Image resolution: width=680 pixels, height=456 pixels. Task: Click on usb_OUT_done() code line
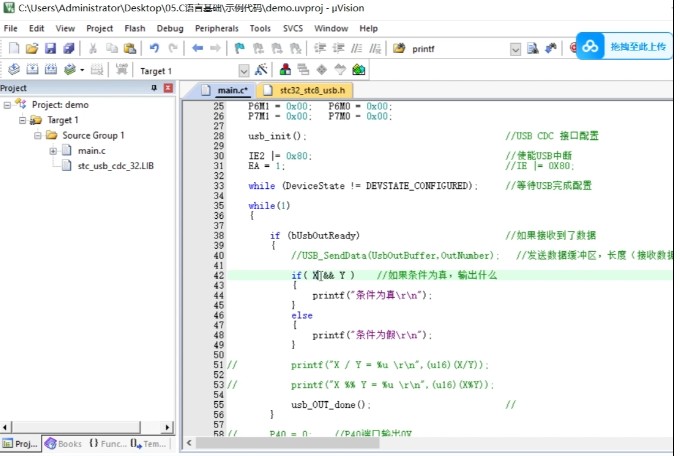pos(330,405)
